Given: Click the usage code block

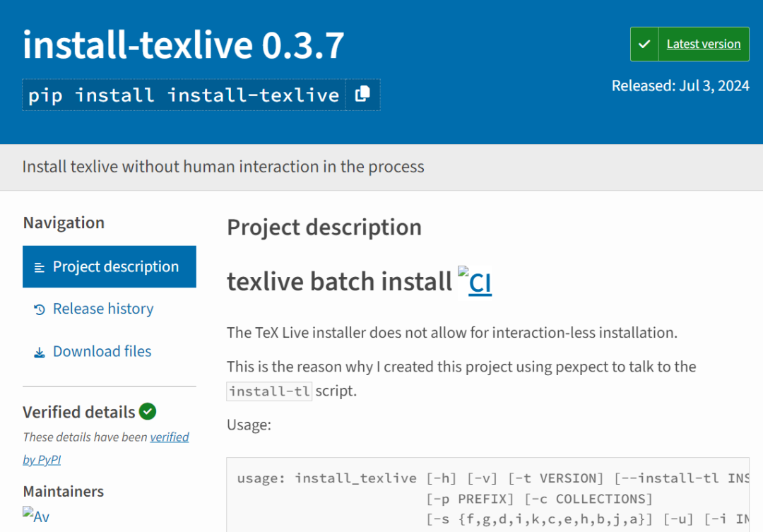Looking at the screenshot, I should click(487, 495).
